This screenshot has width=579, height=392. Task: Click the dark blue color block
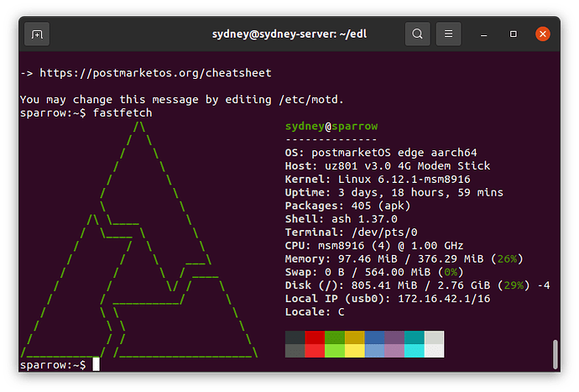pyautogui.click(x=375, y=337)
